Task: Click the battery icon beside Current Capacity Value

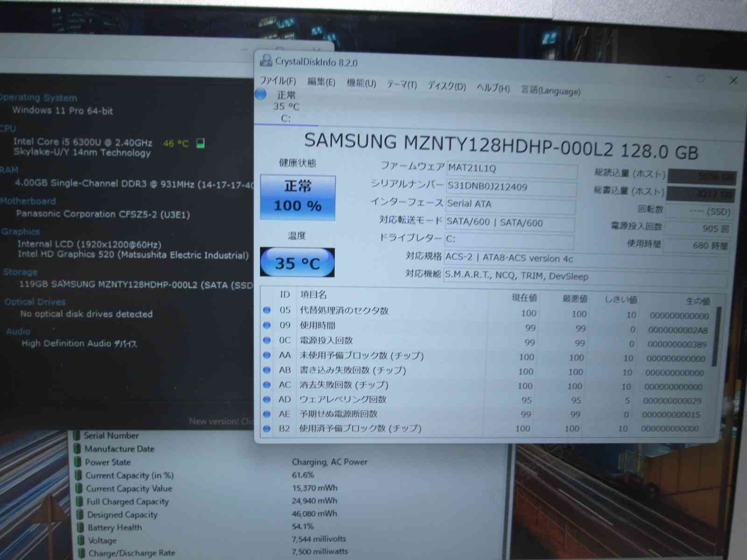Action: 79,488
